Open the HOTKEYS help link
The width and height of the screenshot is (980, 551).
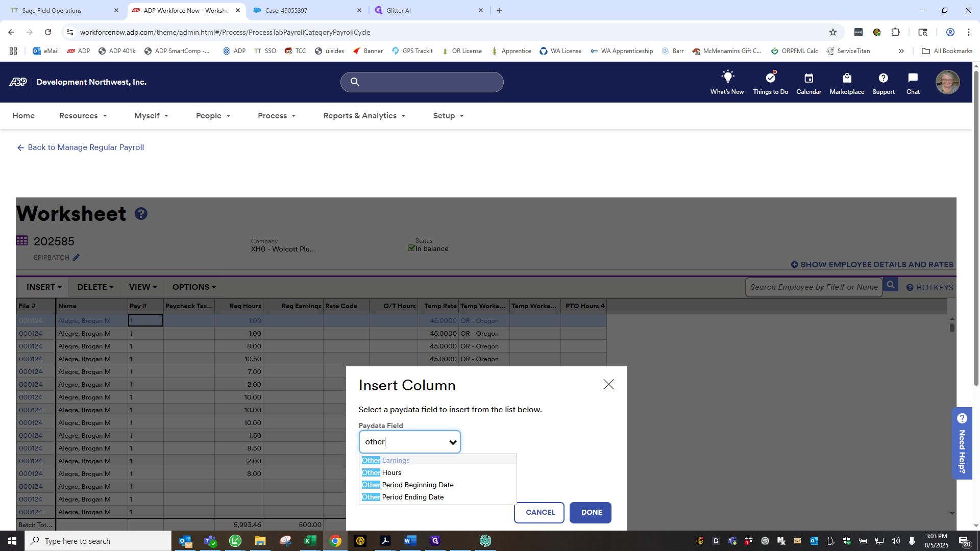(x=929, y=287)
